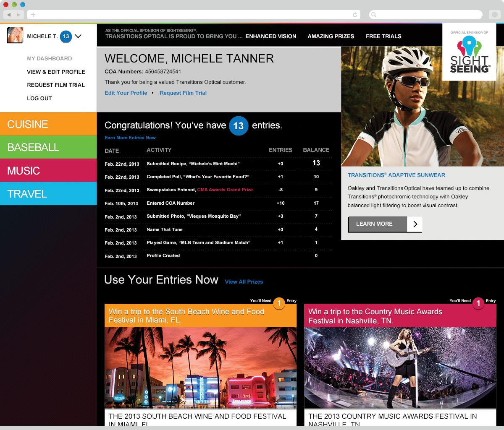This screenshot has width=504, height=430.
Task: Click Edit Your Profile link
Action: tap(126, 93)
